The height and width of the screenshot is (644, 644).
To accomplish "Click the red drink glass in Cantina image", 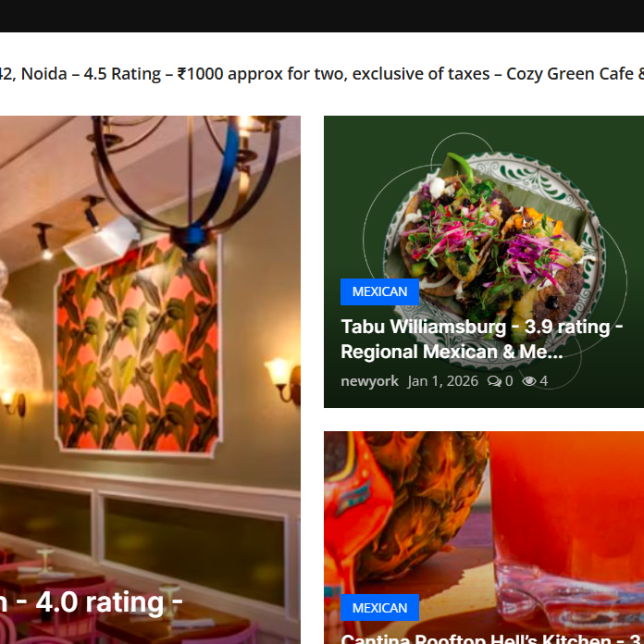I will [x=567, y=534].
